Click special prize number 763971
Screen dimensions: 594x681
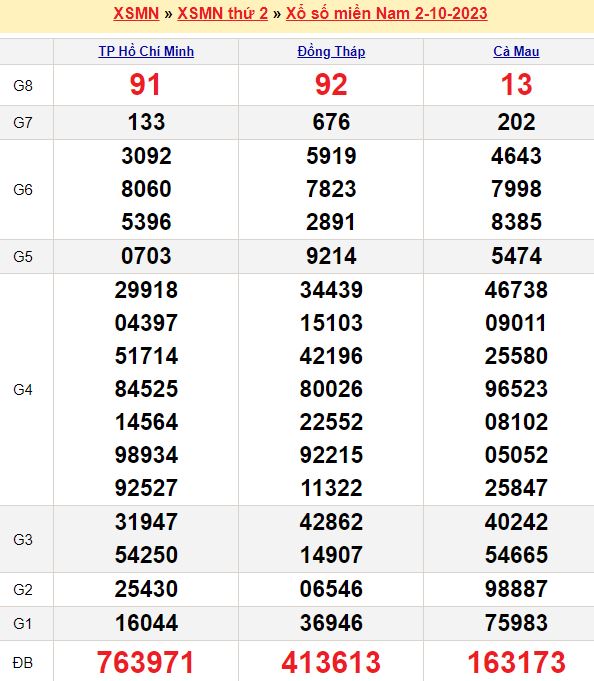(145, 662)
